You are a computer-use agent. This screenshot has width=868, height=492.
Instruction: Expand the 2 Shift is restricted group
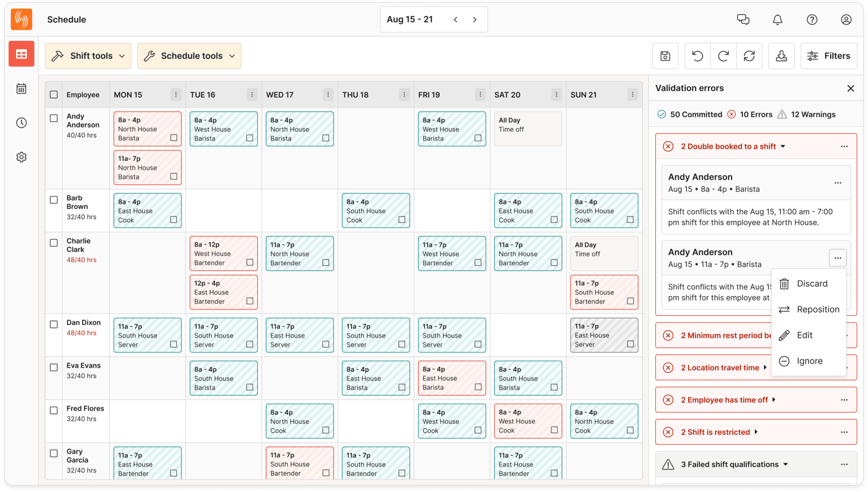pyautogui.click(x=719, y=432)
